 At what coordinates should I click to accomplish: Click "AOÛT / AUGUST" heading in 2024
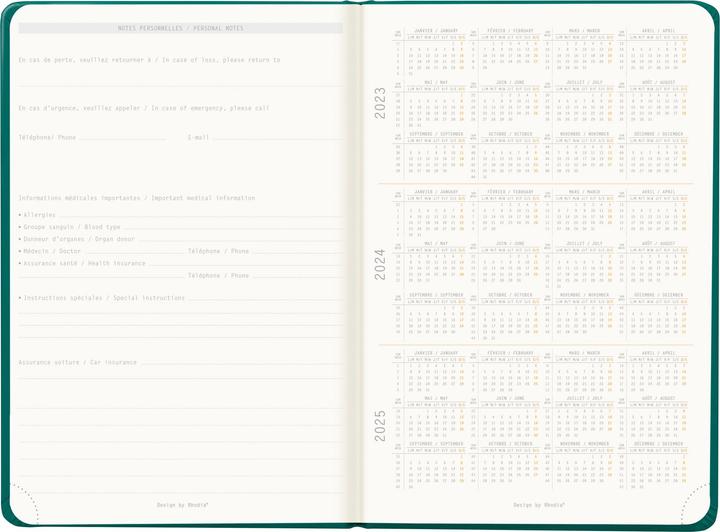click(x=658, y=244)
